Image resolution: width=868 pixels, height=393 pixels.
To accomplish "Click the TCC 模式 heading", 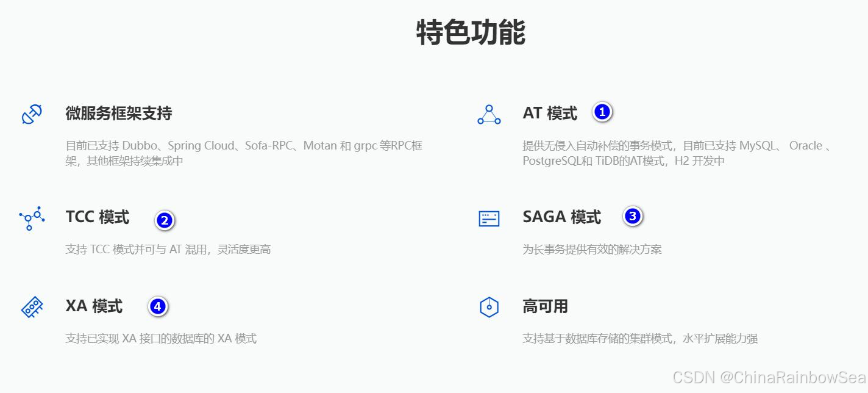I will (98, 217).
